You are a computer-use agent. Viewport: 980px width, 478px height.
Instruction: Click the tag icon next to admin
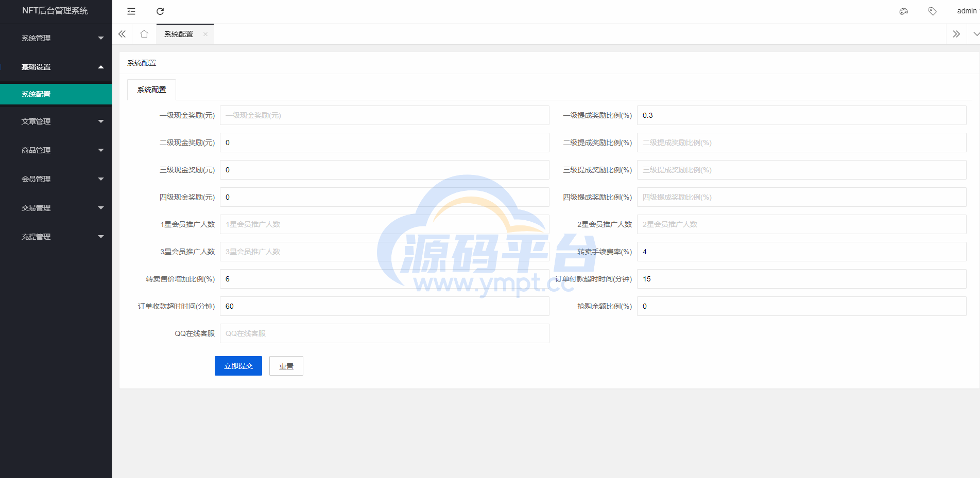point(932,11)
